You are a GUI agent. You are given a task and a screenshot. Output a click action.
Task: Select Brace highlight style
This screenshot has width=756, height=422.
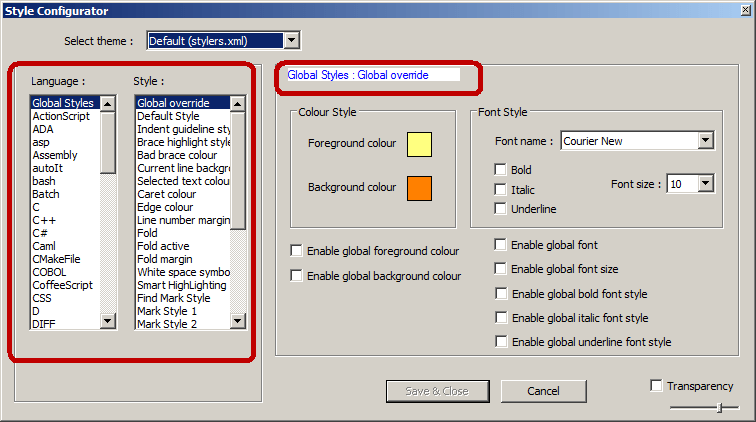183,142
